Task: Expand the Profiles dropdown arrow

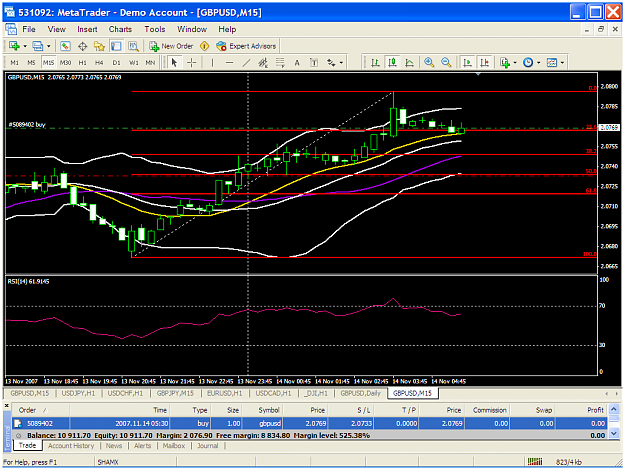Action: (48, 46)
